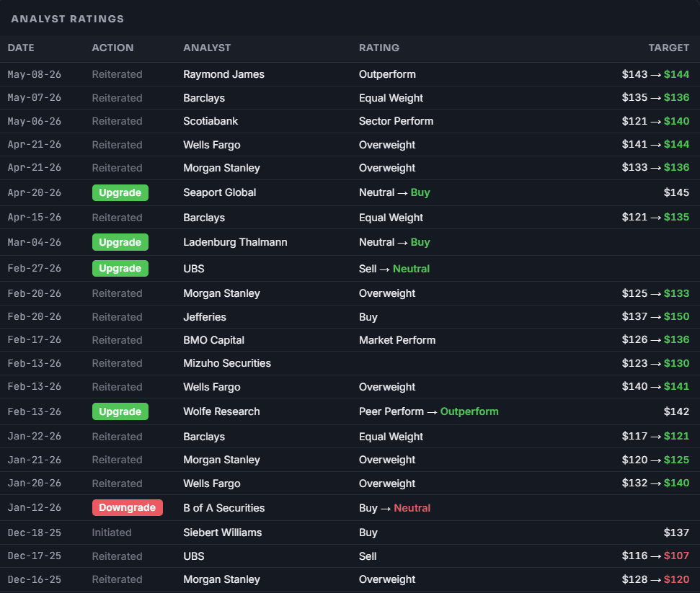This screenshot has height=593, width=700.
Task: Select the Seaport Global analyst name
Action: click(220, 193)
